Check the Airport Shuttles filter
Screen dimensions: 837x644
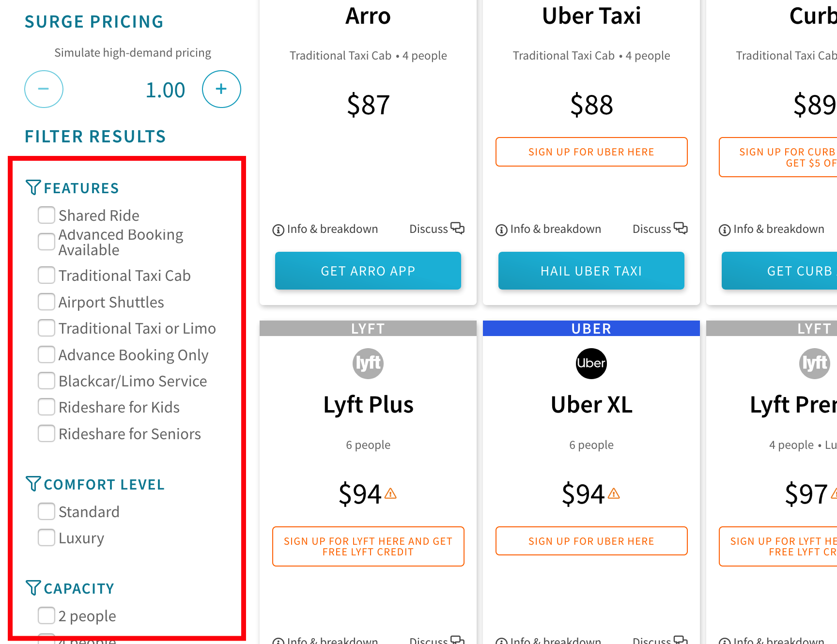tap(46, 302)
